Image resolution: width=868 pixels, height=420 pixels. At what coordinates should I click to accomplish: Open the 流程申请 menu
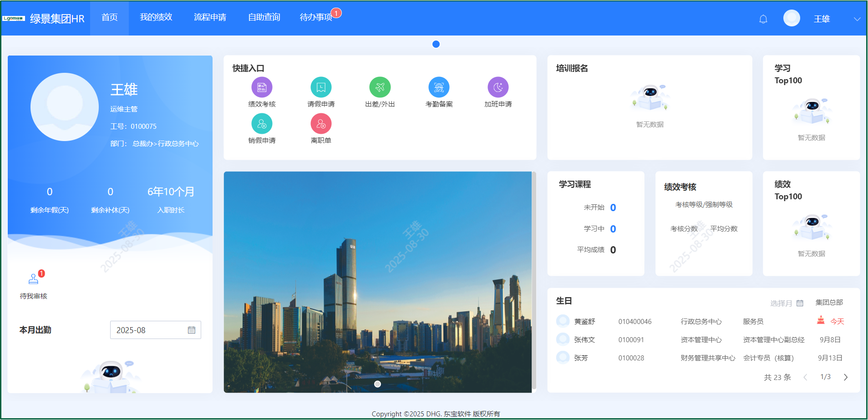210,17
